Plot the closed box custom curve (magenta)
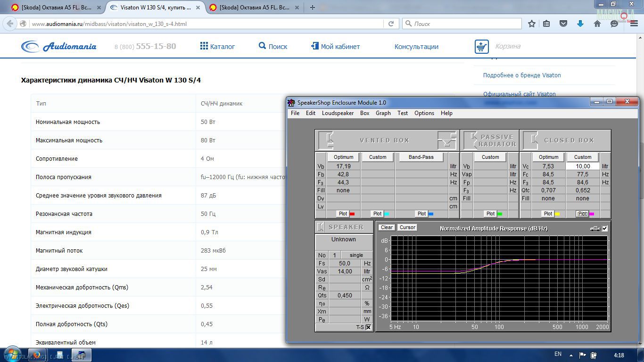The height and width of the screenshot is (362, 644). tap(582, 214)
